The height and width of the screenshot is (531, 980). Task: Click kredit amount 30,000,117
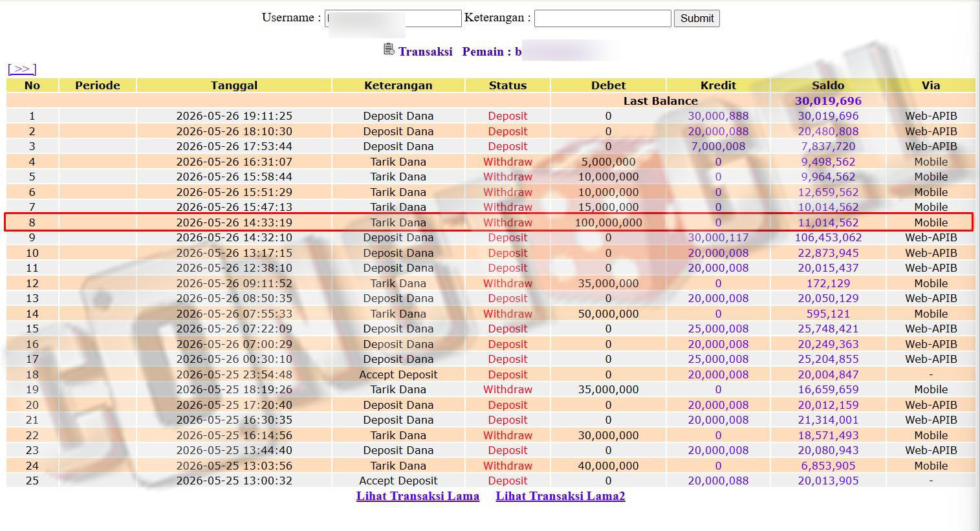(x=718, y=237)
